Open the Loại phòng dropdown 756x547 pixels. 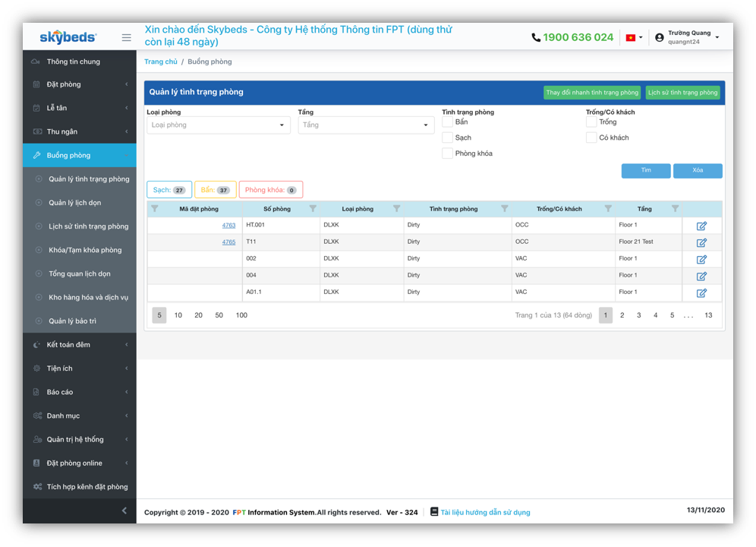[x=219, y=125]
